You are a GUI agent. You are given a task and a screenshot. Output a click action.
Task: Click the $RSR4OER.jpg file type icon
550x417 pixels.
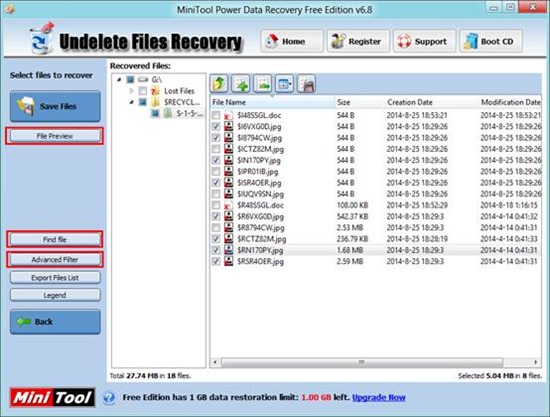click(228, 261)
